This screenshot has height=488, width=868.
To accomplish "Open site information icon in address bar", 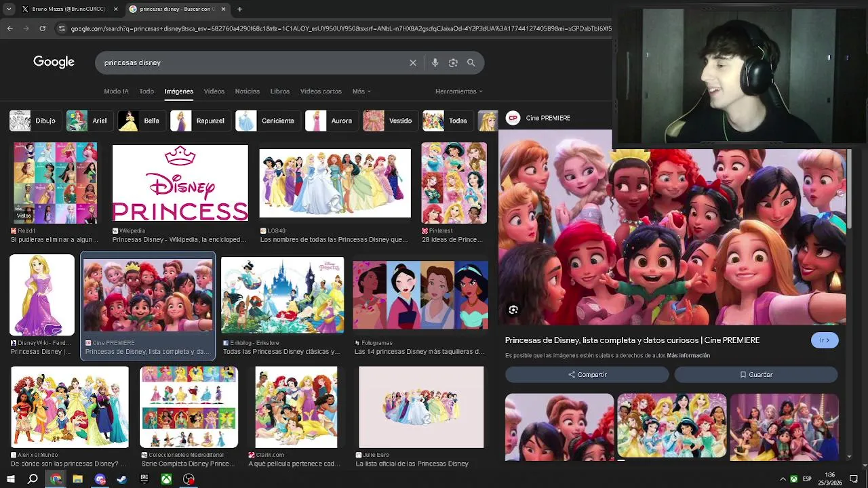I will point(62,28).
